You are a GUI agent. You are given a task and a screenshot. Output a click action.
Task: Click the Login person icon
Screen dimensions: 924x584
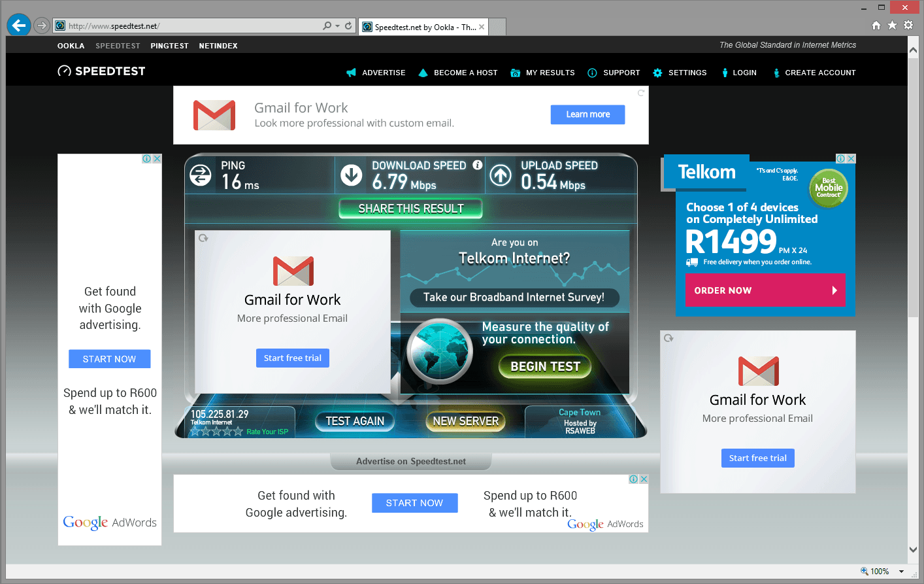point(725,73)
